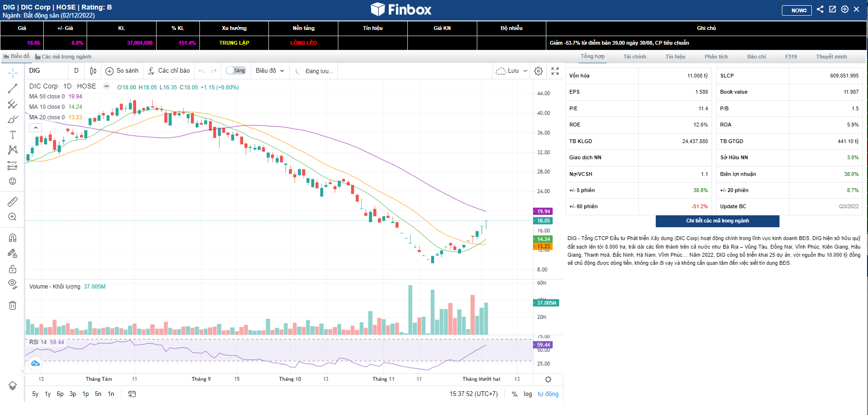Undo the last chart action
This screenshot has height=415, width=868.
[202, 71]
